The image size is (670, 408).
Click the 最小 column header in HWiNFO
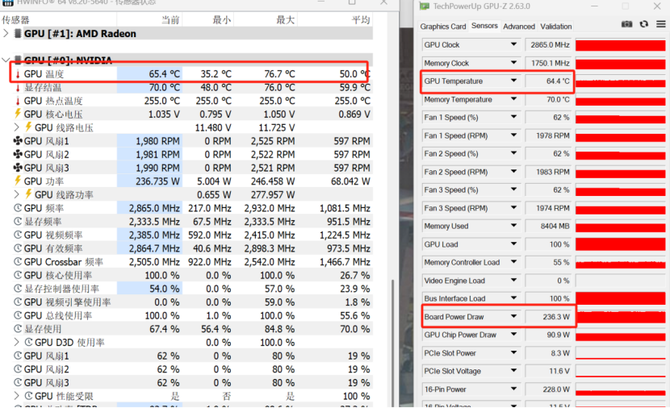pyautogui.click(x=222, y=20)
